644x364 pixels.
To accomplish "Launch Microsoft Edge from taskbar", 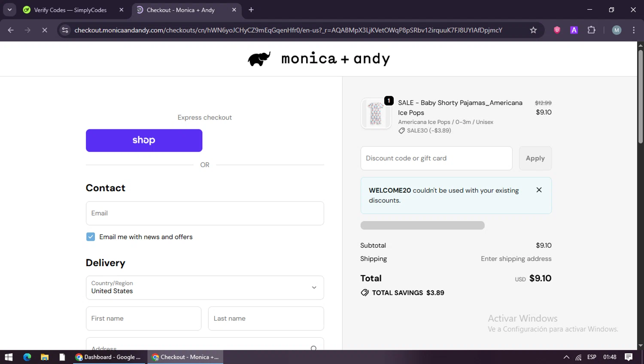I will point(27,357).
